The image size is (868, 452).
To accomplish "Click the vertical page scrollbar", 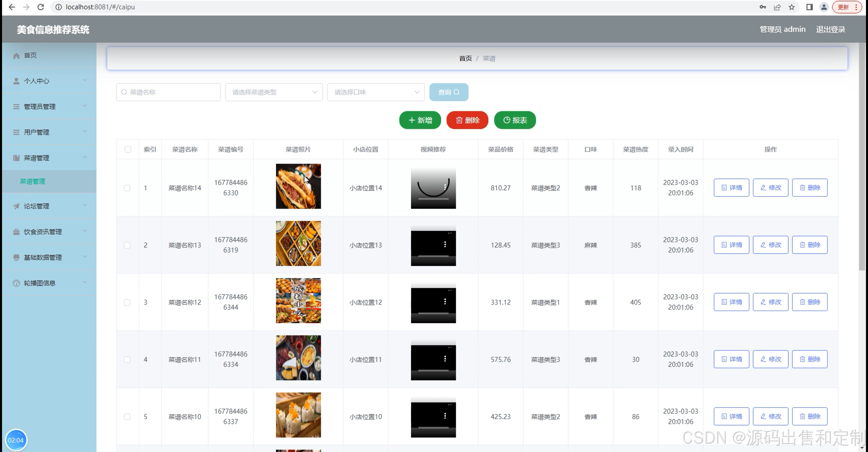I will pos(862,156).
